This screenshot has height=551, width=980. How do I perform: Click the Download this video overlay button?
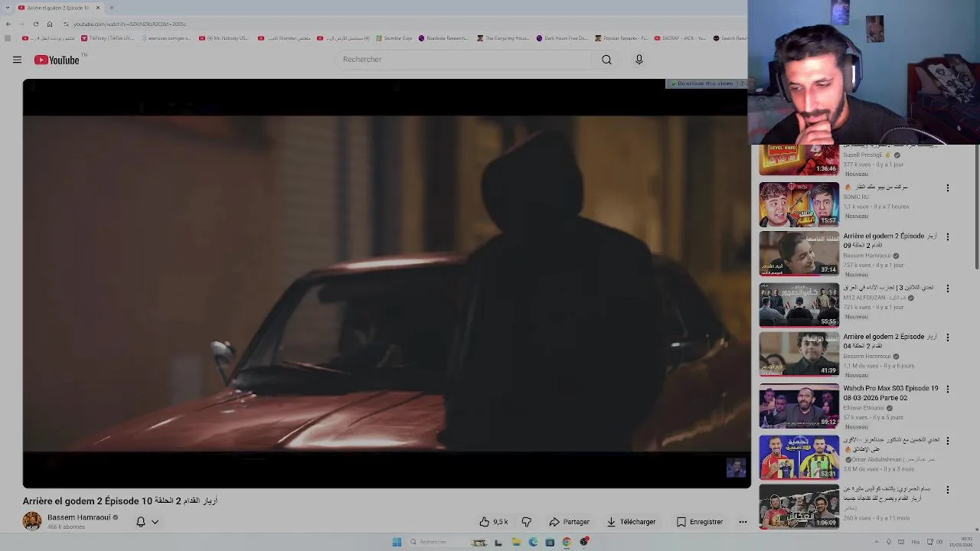(705, 83)
